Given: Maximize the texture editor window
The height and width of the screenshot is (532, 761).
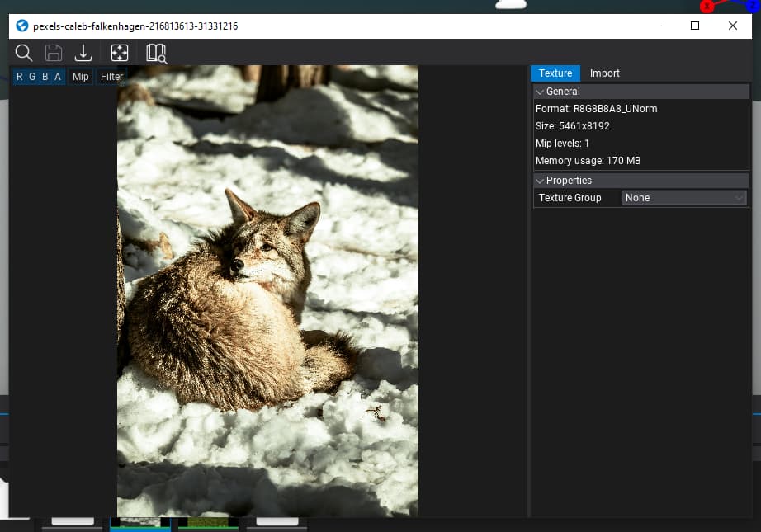Looking at the screenshot, I should [x=695, y=26].
